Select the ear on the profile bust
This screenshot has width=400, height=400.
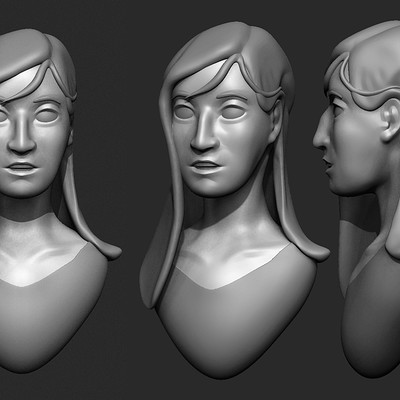click(x=390, y=121)
